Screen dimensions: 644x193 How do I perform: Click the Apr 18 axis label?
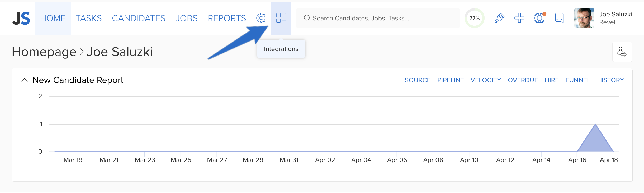click(x=609, y=160)
